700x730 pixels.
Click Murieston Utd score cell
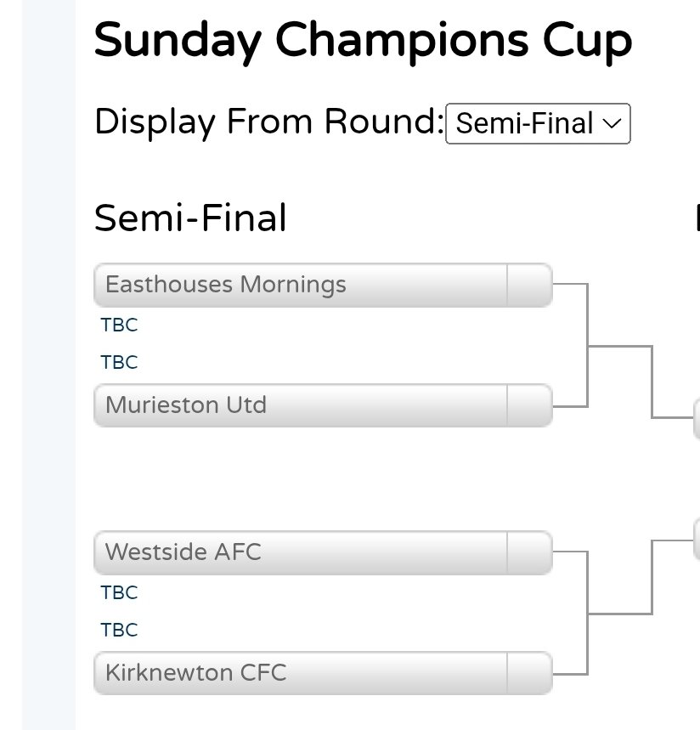(529, 405)
